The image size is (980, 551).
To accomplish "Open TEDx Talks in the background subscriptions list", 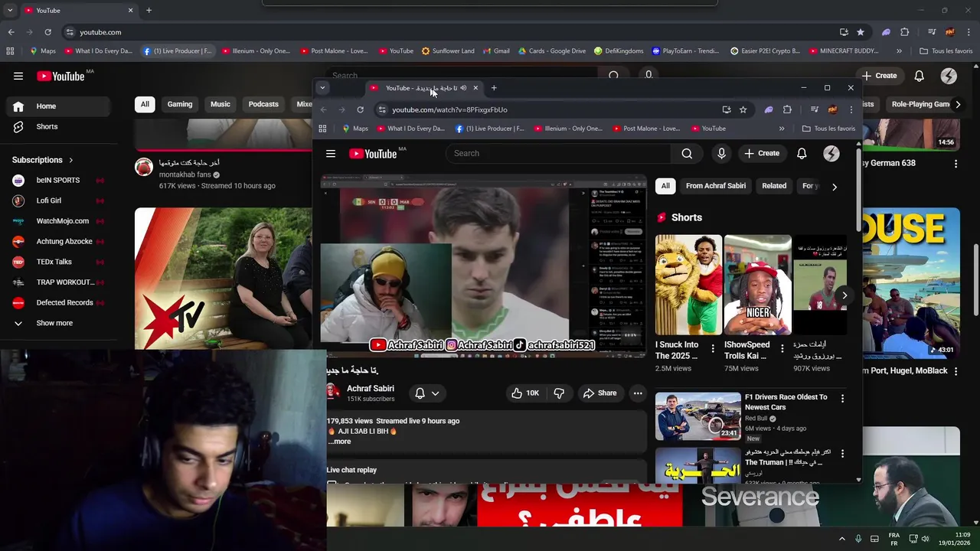I will pyautogui.click(x=57, y=262).
